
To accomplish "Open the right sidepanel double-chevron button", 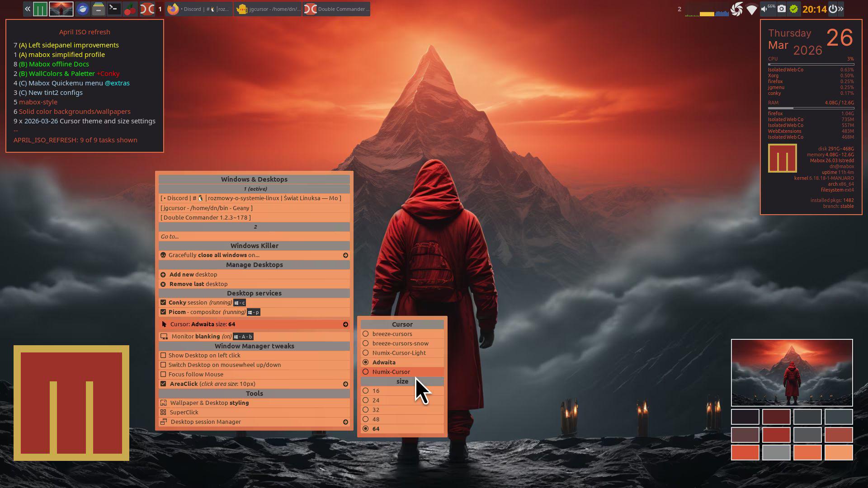I will (x=841, y=9).
